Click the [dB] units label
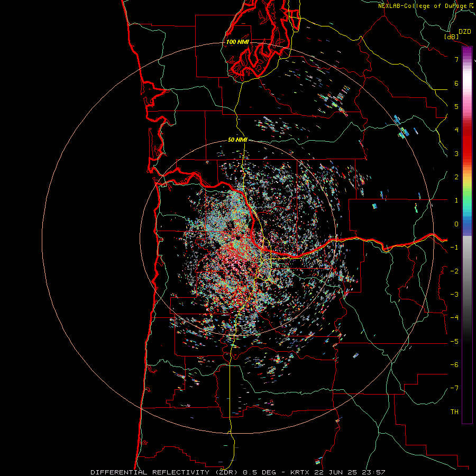Image resolution: width=476 pixels, height=476 pixels. (451, 36)
